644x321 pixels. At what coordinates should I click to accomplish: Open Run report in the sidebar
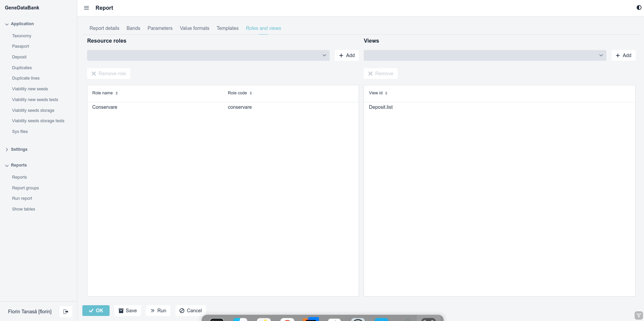click(x=22, y=198)
